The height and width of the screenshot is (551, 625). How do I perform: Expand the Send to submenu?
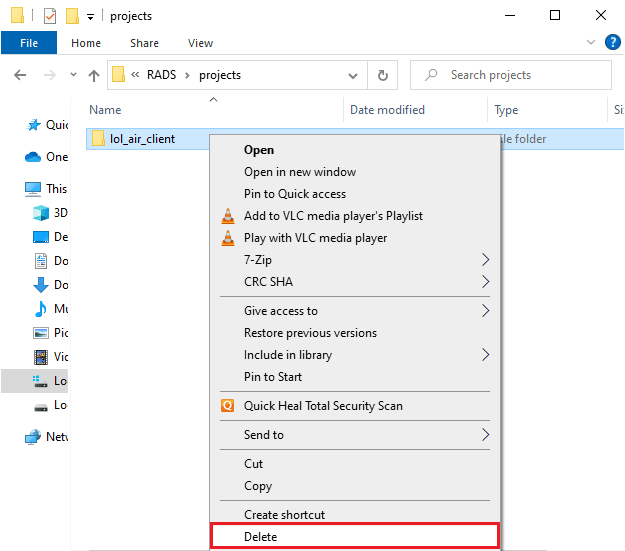[x=355, y=435]
